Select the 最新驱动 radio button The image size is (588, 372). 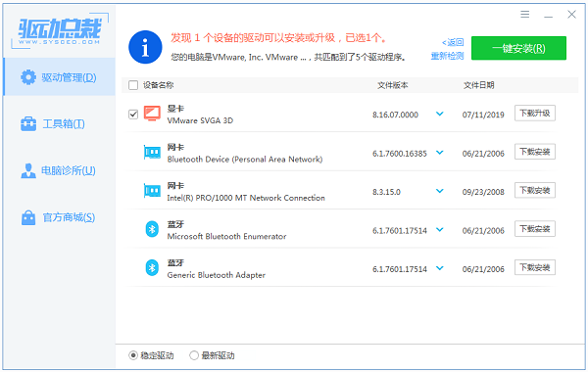[194, 355]
